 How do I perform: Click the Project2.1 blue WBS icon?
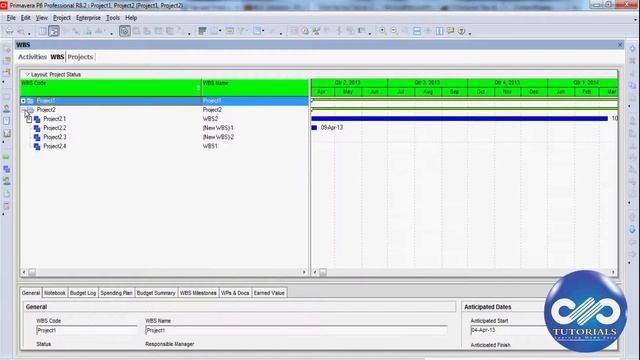pos(37,119)
